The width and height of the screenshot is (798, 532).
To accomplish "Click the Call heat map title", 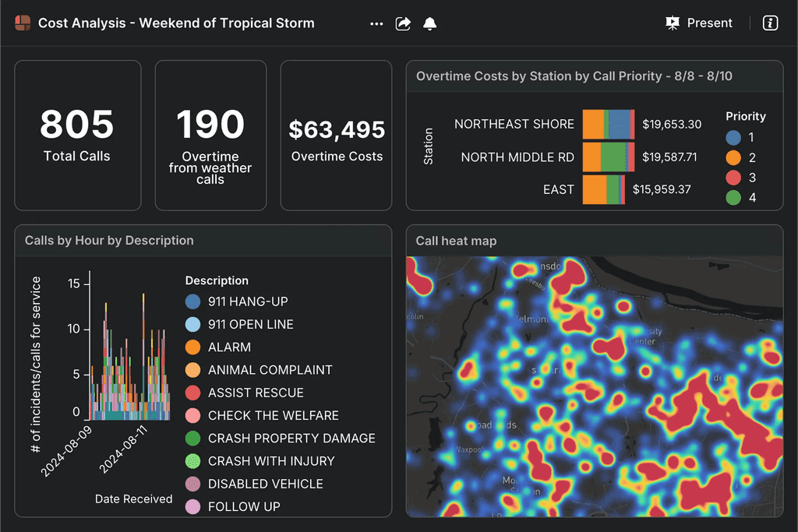I will click(456, 241).
